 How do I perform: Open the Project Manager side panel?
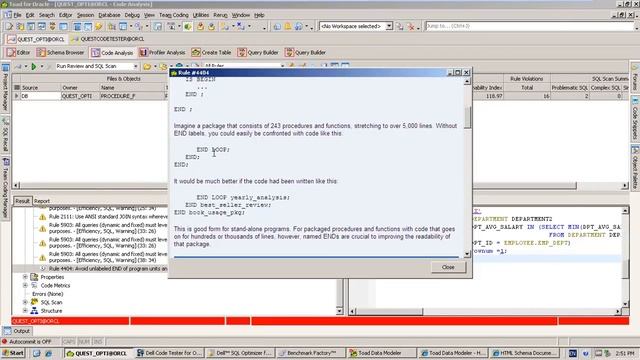pos(5,88)
